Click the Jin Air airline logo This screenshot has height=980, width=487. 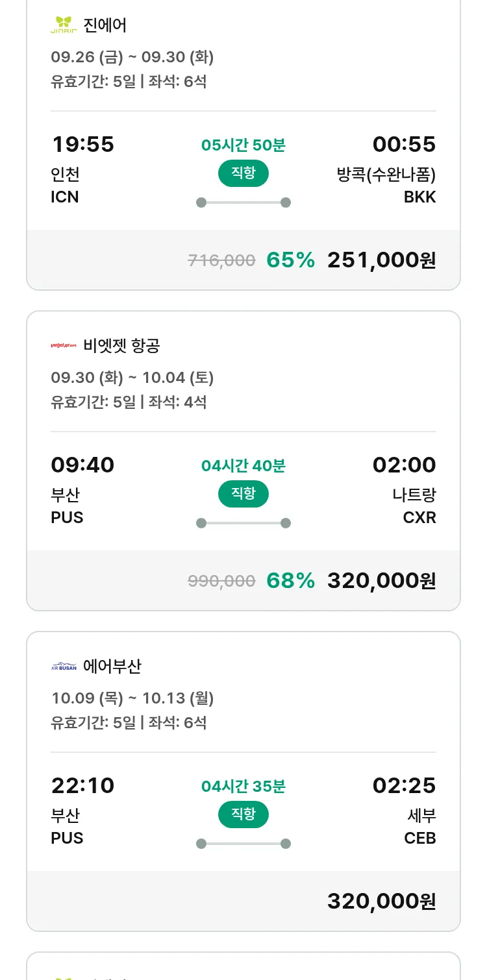pos(64,25)
